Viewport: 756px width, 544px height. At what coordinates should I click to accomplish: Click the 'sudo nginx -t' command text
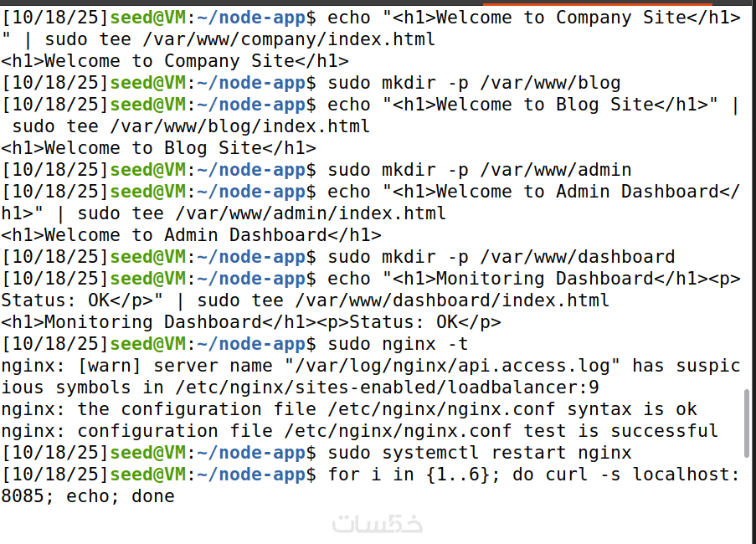[x=398, y=344]
